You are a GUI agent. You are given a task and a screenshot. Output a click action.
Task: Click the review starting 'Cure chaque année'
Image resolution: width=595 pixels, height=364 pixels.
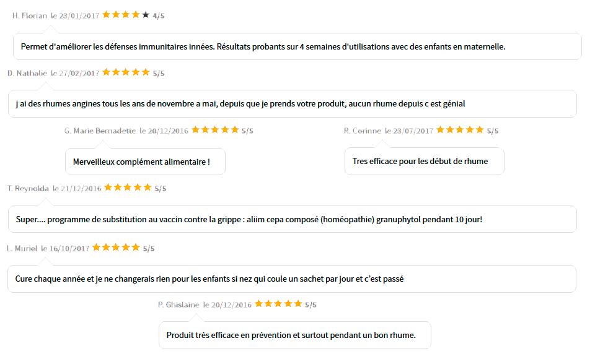click(x=292, y=279)
